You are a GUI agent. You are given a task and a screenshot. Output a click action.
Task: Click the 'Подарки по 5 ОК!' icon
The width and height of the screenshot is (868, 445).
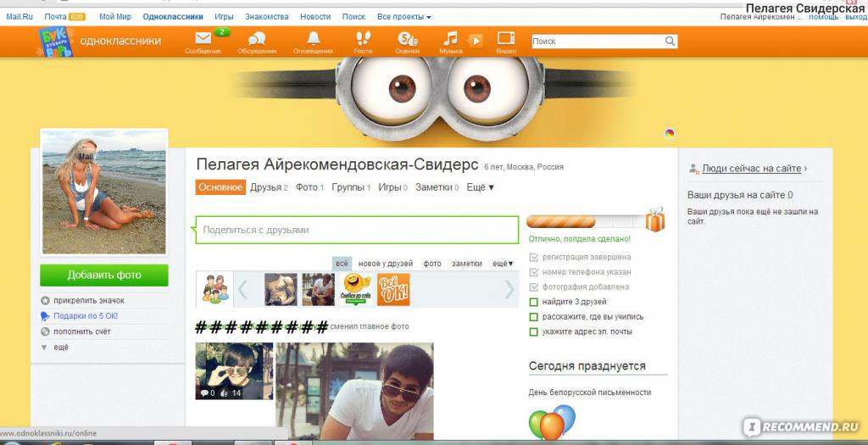click(46, 316)
